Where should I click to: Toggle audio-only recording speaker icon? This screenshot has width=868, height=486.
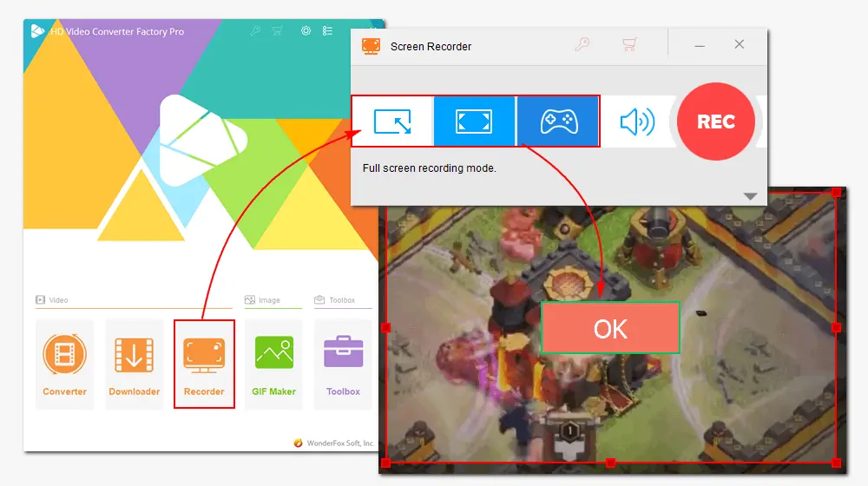[637, 122]
